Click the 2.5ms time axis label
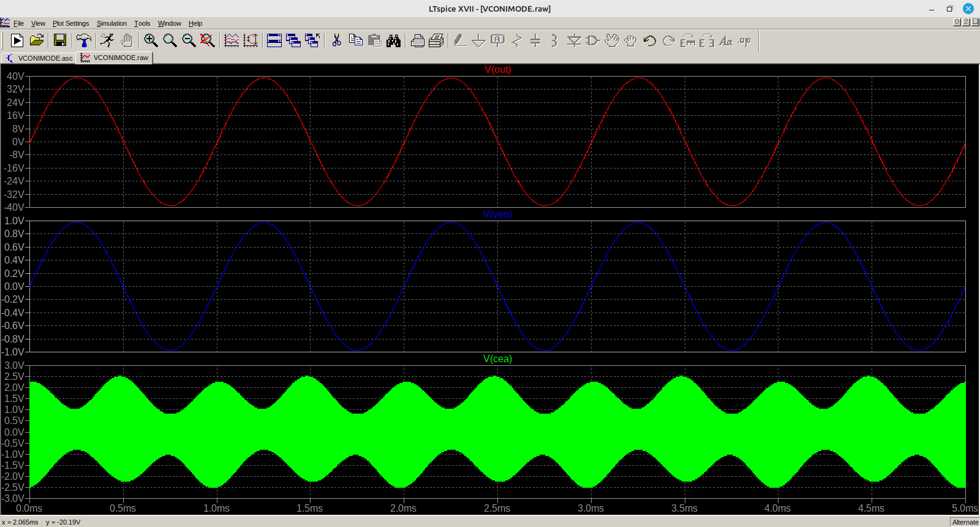The height and width of the screenshot is (527, 980). point(497,509)
